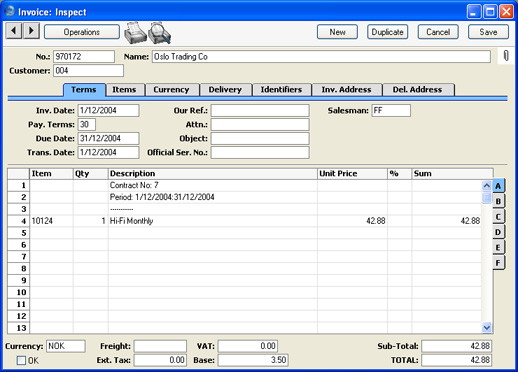518x372 pixels.
Task: Click the Salesman field FF
Action: (391, 110)
